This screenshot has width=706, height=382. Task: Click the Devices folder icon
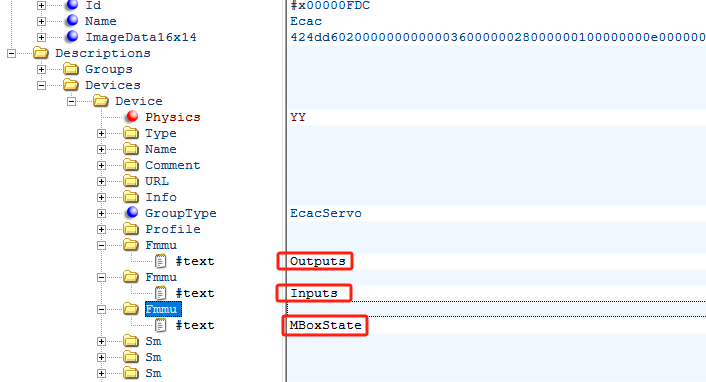click(x=71, y=85)
